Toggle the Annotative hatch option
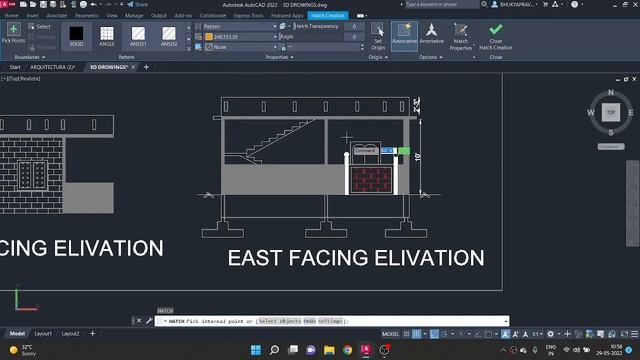 coord(431,33)
